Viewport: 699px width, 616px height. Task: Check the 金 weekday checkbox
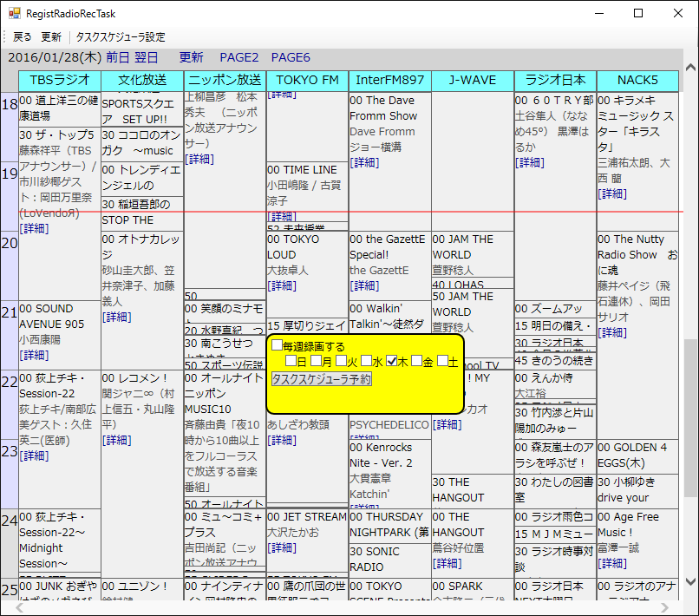tap(417, 360)
